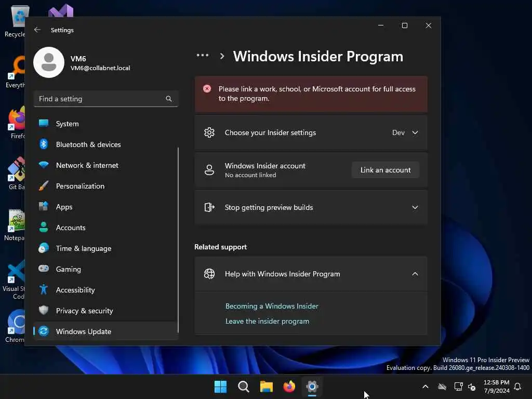532x399 pixels.
Task: Click the Time & language clock icon
Action: pos(44,248)
